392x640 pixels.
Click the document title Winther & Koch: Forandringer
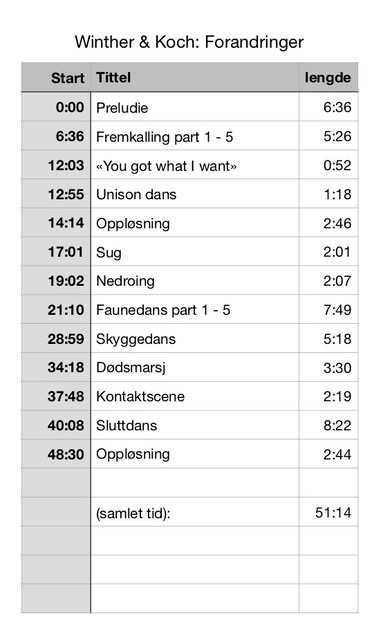coord(189,42)
